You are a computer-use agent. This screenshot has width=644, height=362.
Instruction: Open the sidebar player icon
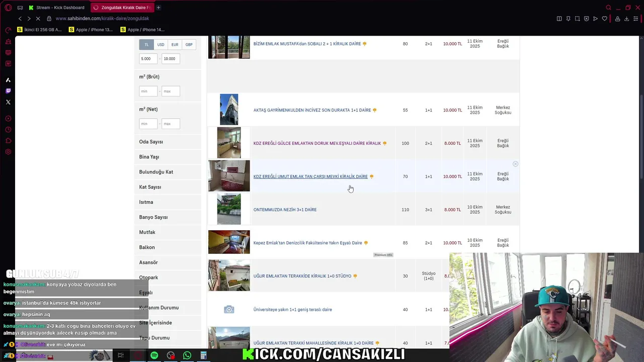[8, 119]
